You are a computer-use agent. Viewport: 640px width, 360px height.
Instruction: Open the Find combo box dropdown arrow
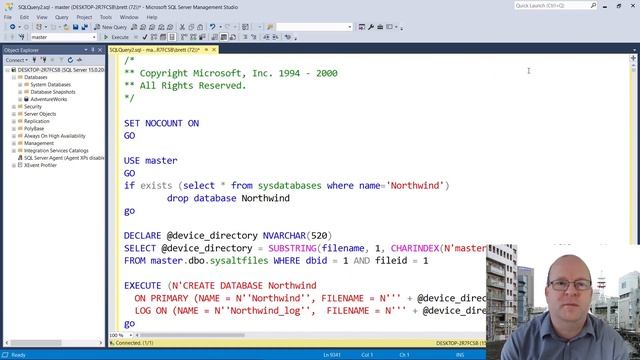(350, 27)
